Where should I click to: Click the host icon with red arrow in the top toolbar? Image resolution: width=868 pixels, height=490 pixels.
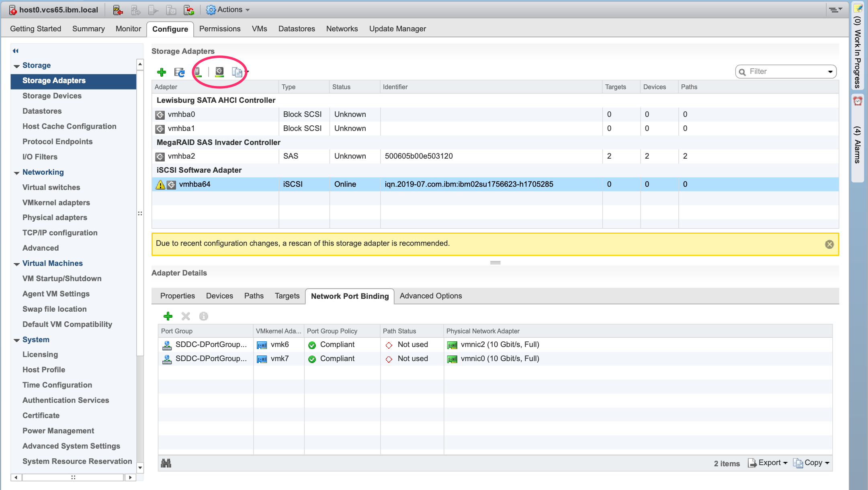[x=118, y=10]
